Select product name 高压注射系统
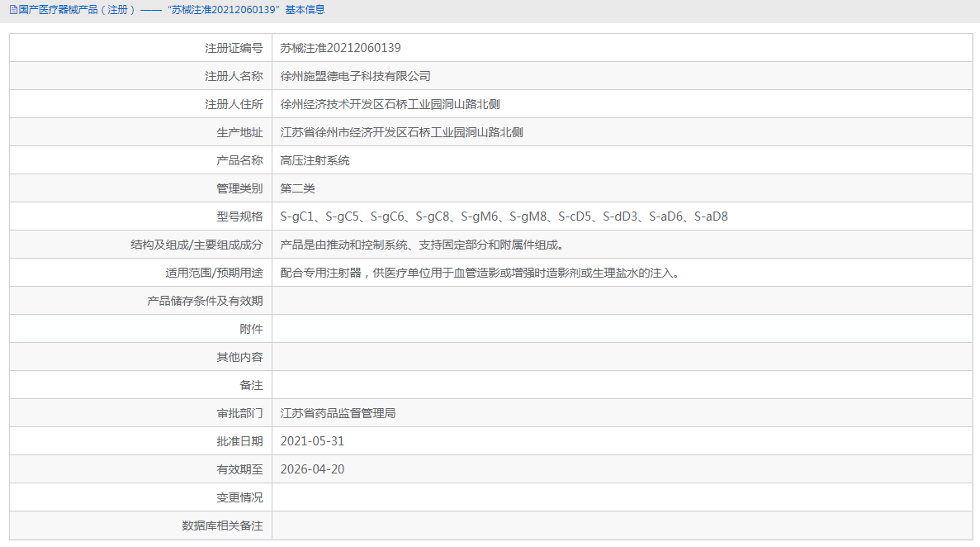Screen dimensions: 980x547 point(315,161)
